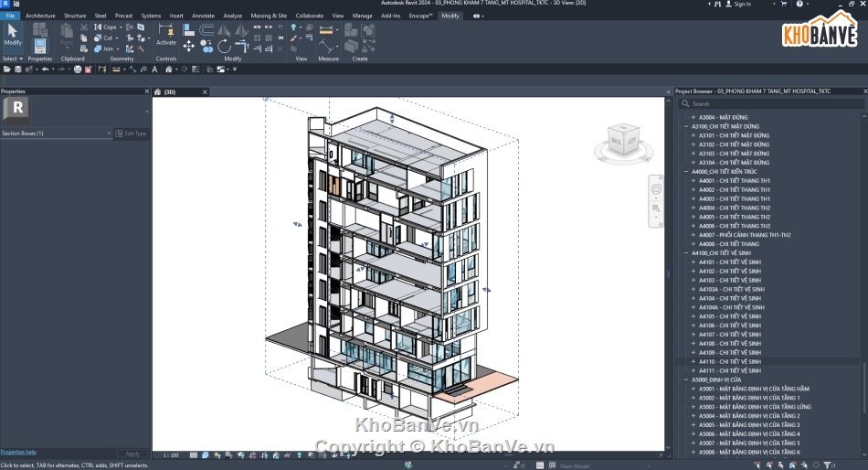Viewport: 868px width, 470px height.
Task: Toggle Temporary Hide/Isolate glasses icon
Action: pyautogui.click(x=288, y=455)
